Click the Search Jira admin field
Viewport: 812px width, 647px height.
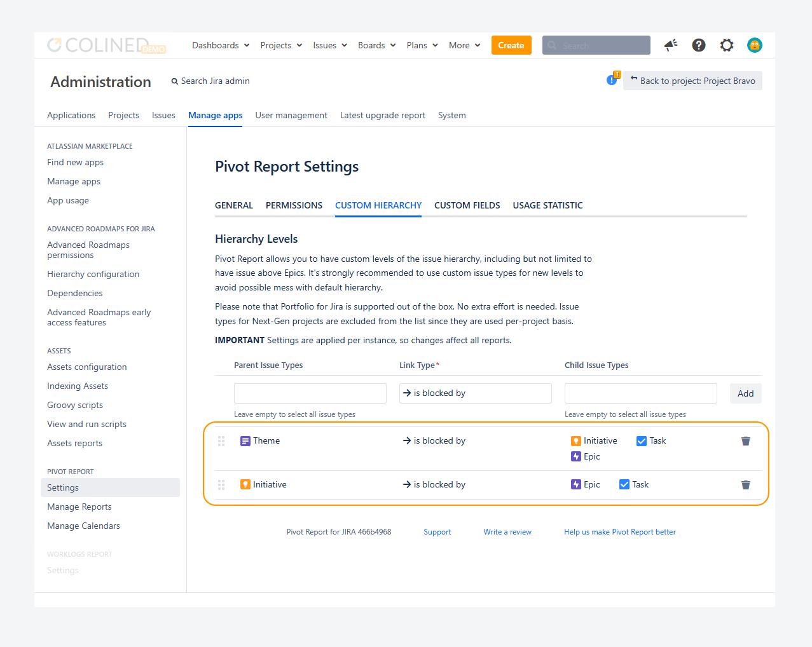[x=210, y=81]
